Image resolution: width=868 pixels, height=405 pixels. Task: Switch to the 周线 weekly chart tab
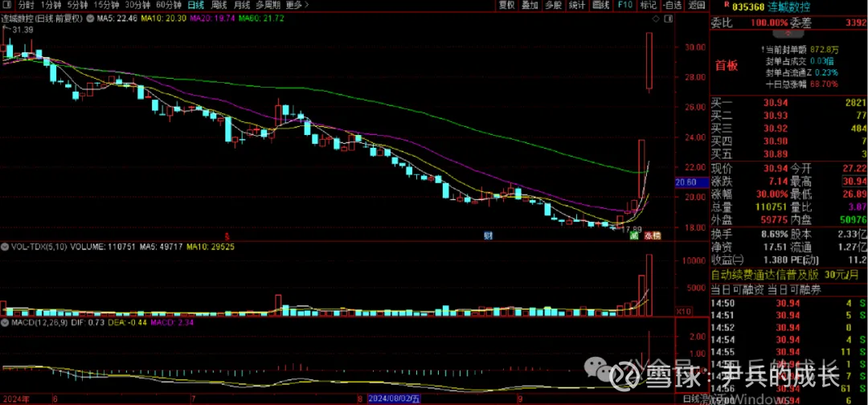click(x=219, y=6)
